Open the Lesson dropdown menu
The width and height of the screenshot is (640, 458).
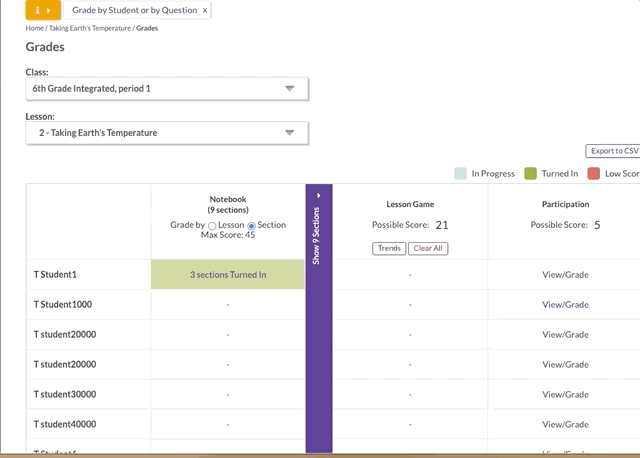(167, 133)
